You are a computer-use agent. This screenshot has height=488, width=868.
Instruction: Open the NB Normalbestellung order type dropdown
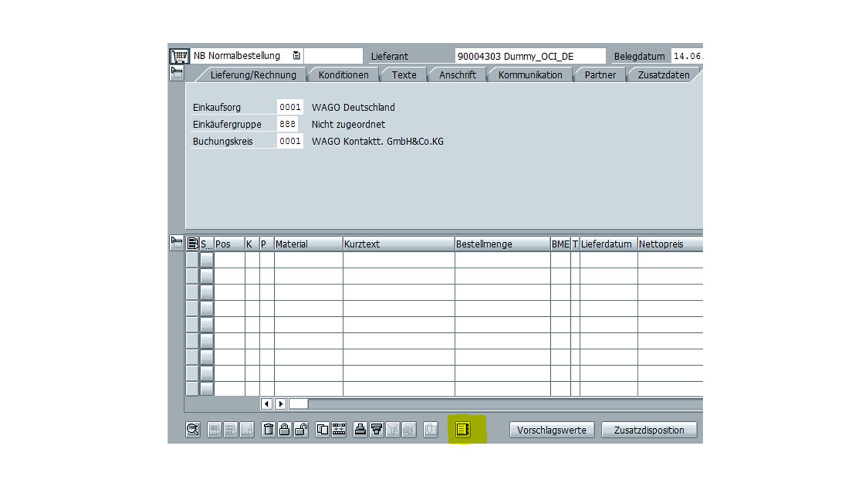296,56
